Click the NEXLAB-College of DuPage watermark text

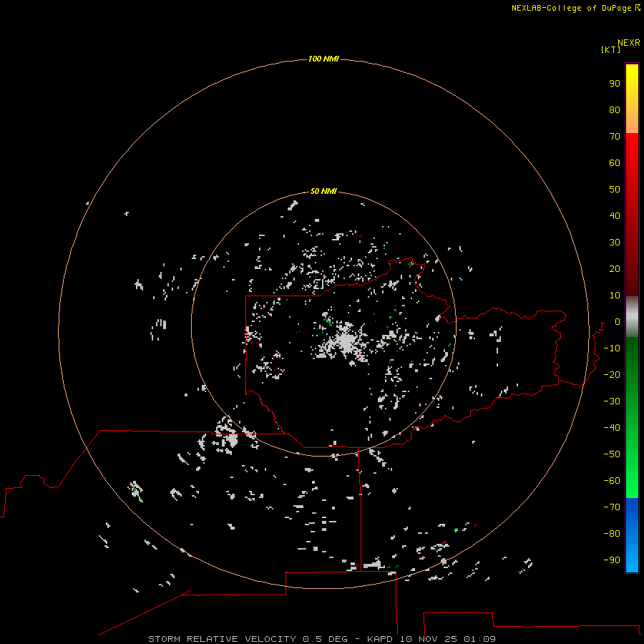(x=571, y=8)
